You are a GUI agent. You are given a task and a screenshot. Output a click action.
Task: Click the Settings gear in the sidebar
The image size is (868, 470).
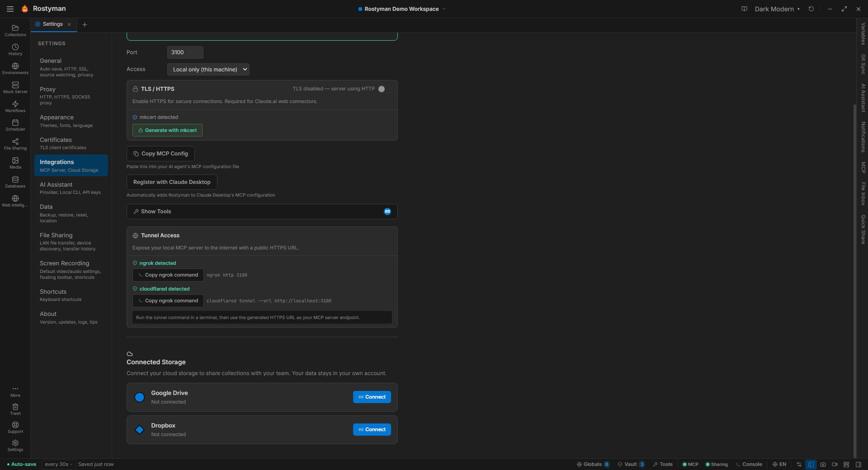15,446
